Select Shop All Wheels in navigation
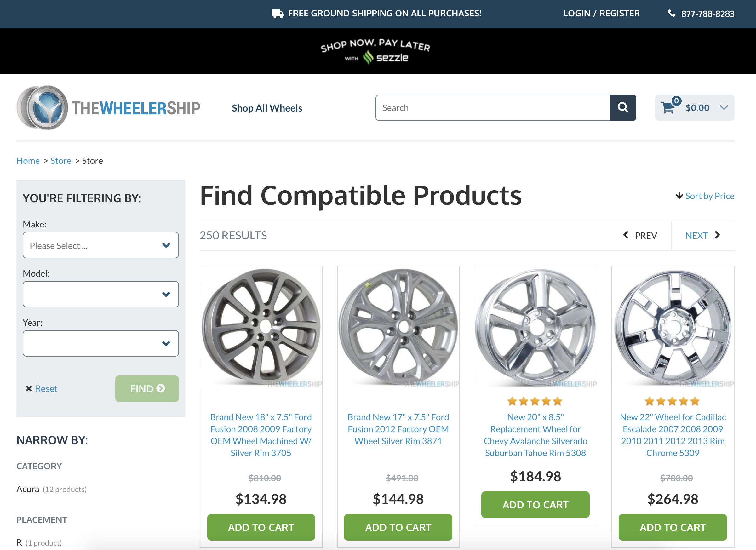 (266, 108)
